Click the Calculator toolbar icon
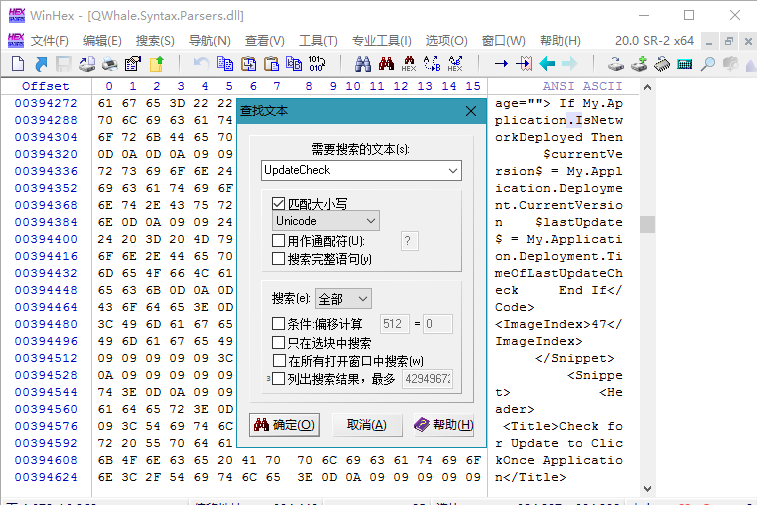Screen dimensions: 757x505 click(685, 63)
